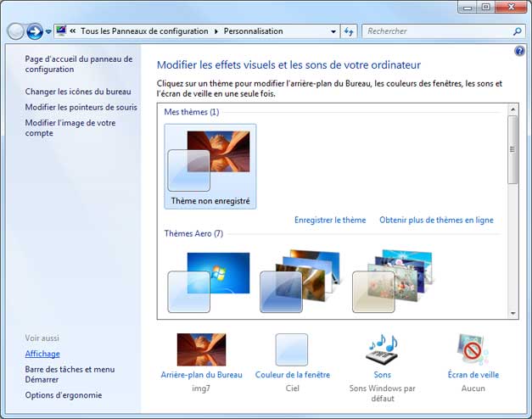This screenshot has height=419, width=532.
Task: Click the Ciel window color swatch
Action: click(x=292, y=349)
